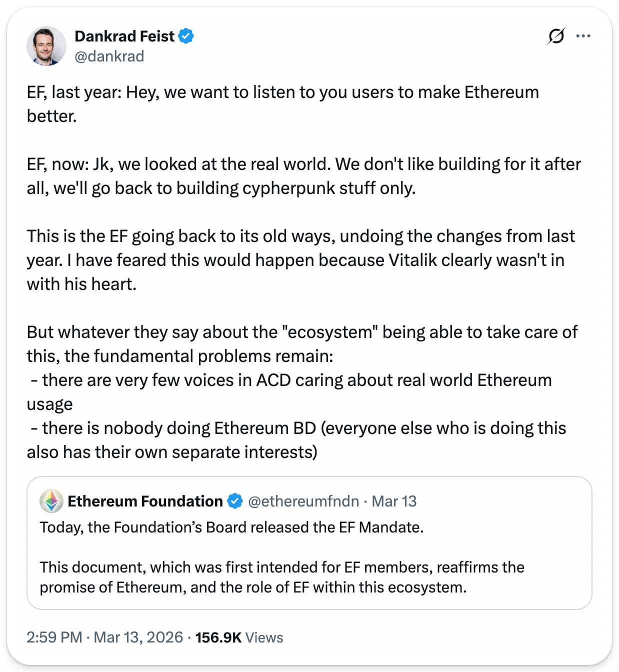This screenshot has height=672, width=619.
Task: Click the "EF, last year" opening paragraph
Action: tap(283, 104)
